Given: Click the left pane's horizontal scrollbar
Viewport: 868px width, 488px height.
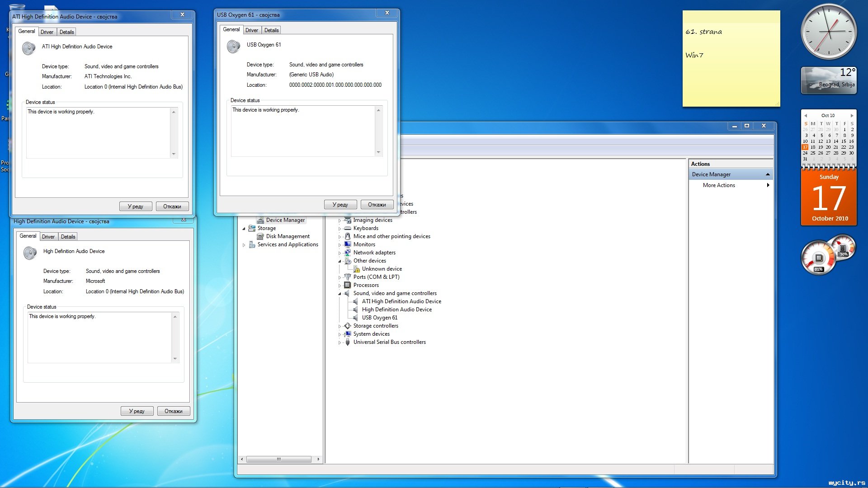Looking at the screenshot, I should (278, 459).
